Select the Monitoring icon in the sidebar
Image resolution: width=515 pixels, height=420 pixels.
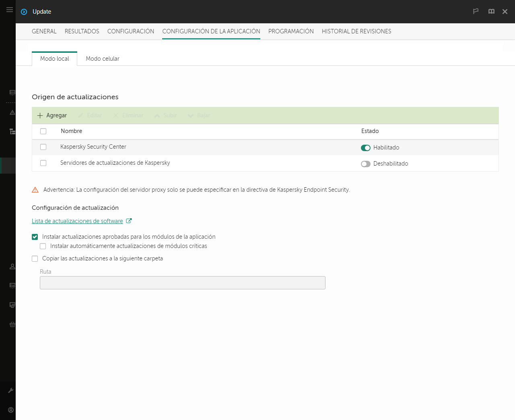pyautogui.click(x=12, y=92)
